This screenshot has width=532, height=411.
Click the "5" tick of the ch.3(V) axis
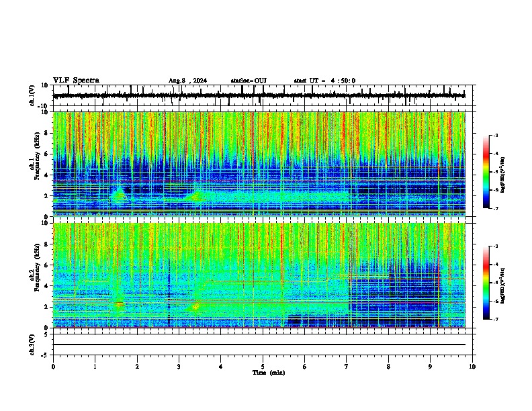coord(46,334)
